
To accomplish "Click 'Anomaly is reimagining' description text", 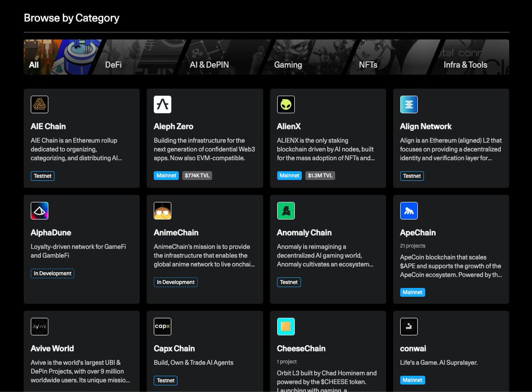I will click(325, 256).
